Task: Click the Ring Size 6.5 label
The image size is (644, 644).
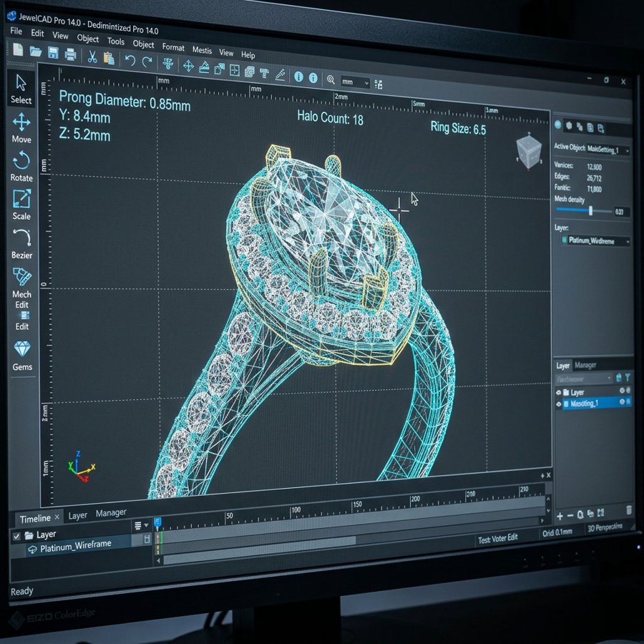Action: point(458,128)
